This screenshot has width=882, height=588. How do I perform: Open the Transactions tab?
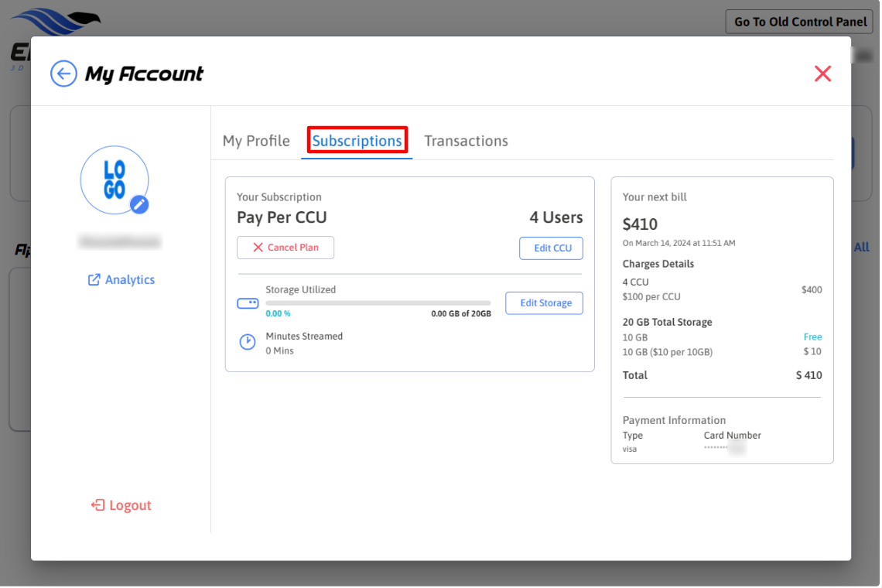[x=466, y=141]
